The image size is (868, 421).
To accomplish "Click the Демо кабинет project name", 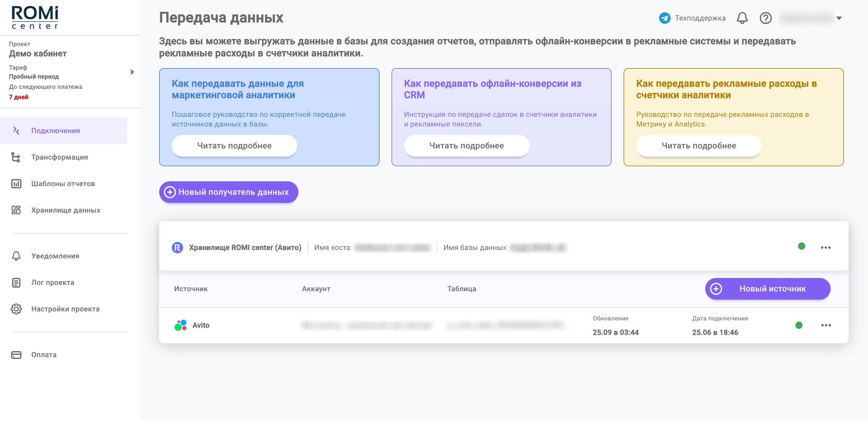I will [38, 54].
